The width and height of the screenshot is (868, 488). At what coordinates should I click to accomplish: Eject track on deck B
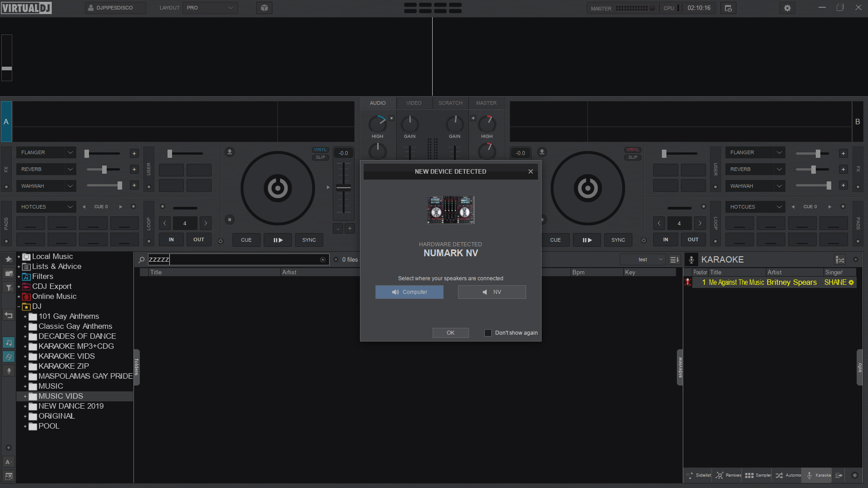point(542,152)
